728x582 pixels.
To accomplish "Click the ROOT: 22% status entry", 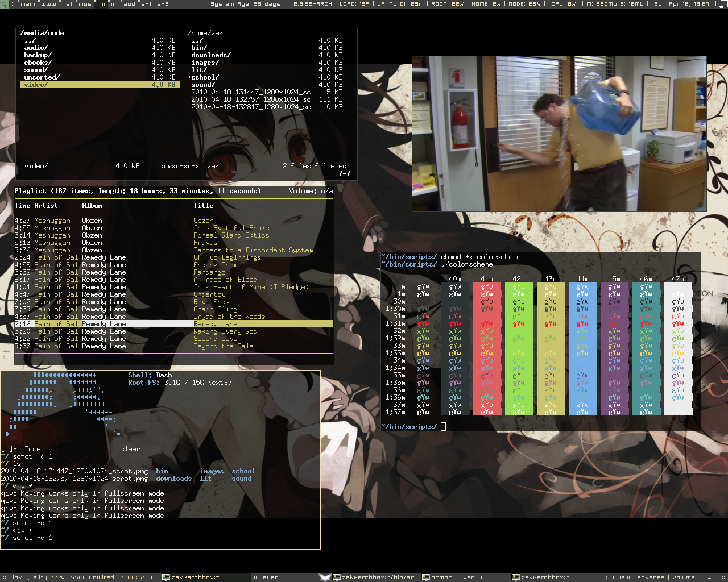I will pyautogui.click(x=448, y=3).
